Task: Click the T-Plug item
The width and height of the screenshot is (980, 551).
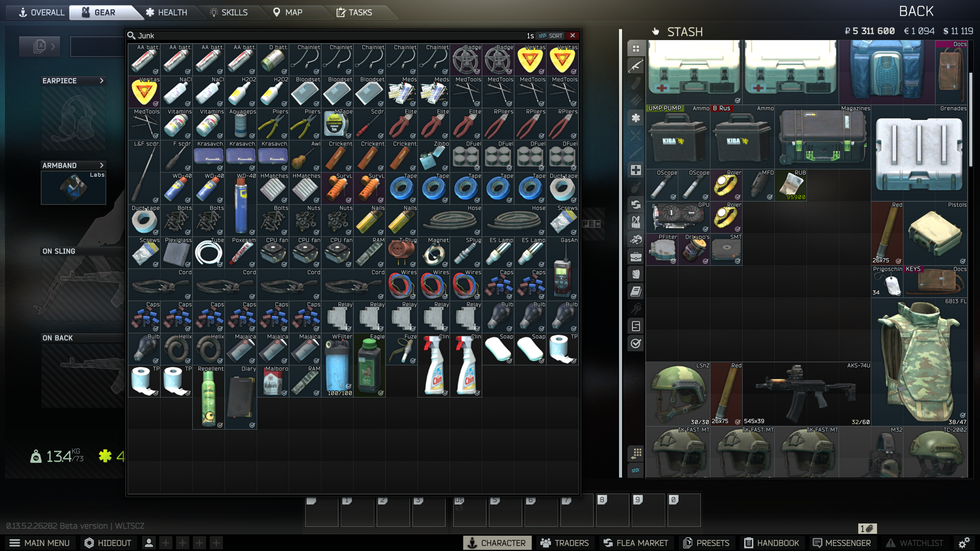Action: (x=402, y=253)
